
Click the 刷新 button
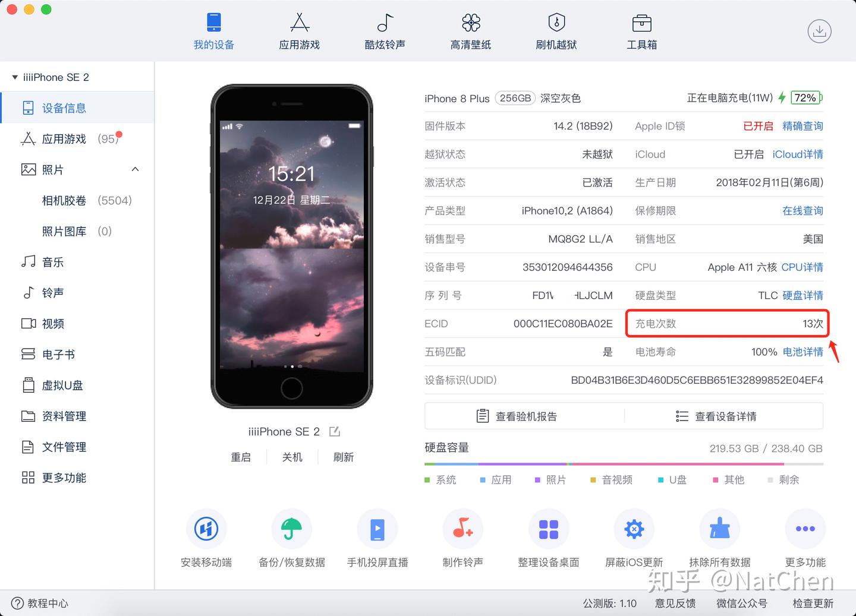343,457
